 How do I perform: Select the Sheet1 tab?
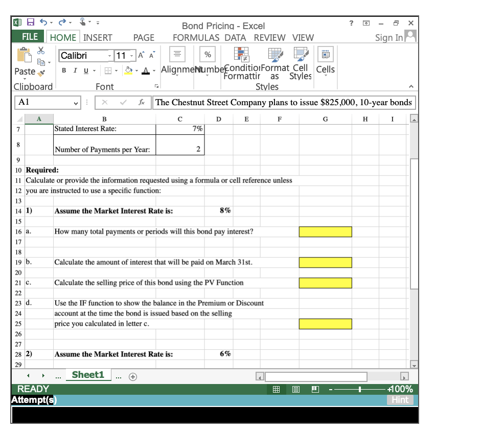88,374
